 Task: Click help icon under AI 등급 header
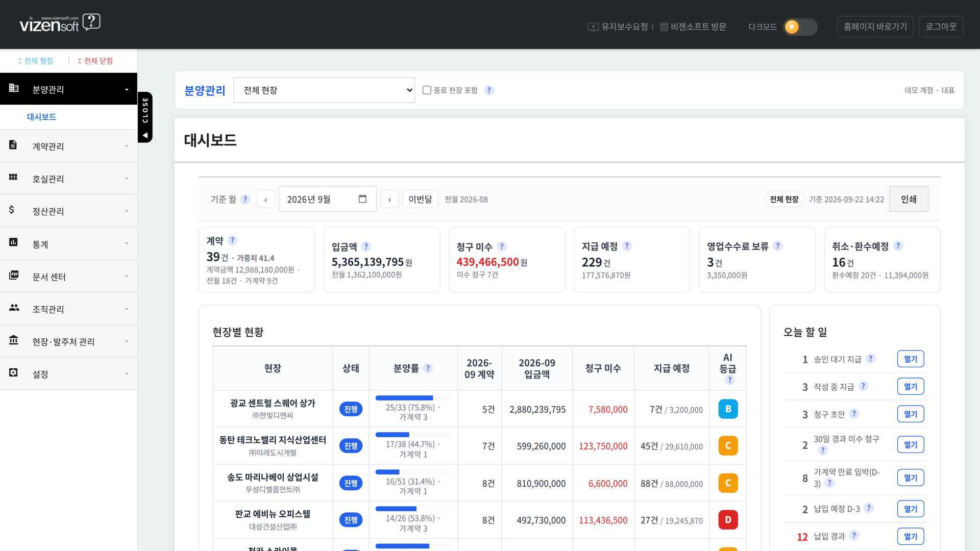point(730,380)
